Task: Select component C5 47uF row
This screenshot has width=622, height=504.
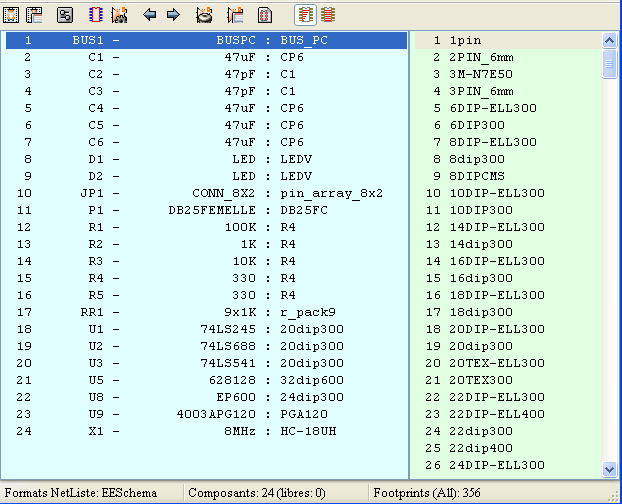Action: click(206, 125)
